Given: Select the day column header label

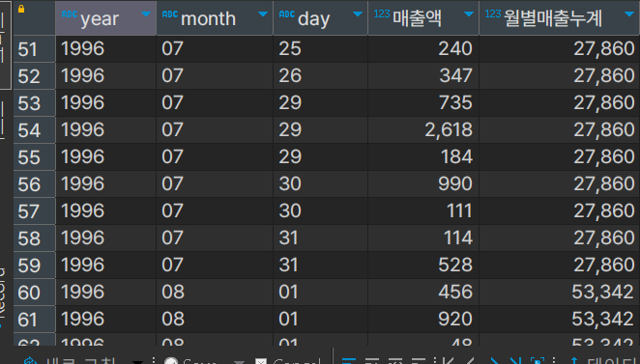Looking at the screenshot, I should click(x=314, y=18).
